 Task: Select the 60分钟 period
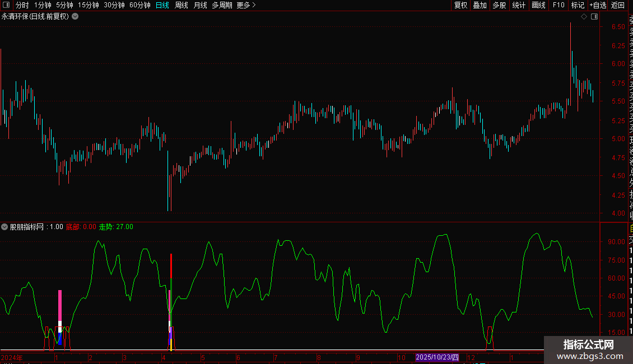(140, 5)
